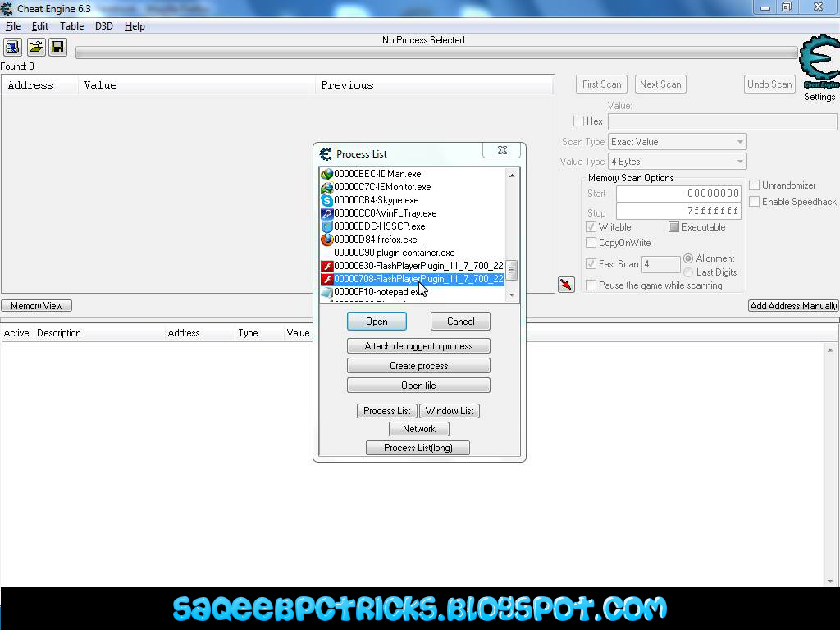
Task: Click the Undo Scan button
Action: (x=769, y=84)
